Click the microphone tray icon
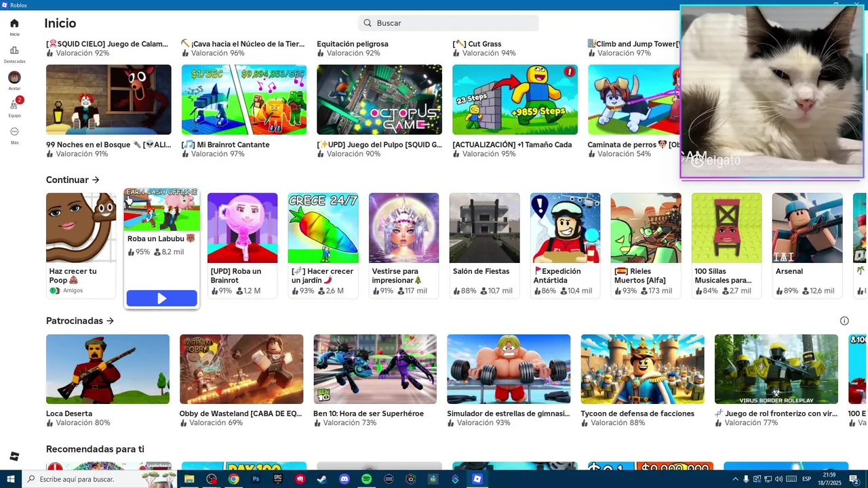 pos(746,479)
